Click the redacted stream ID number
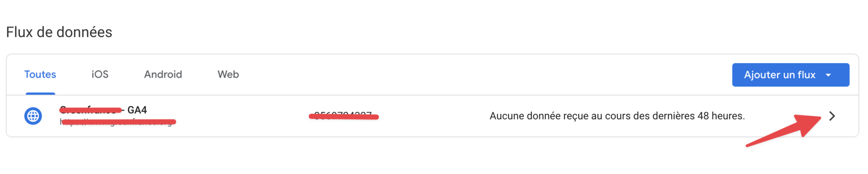The image size is (868, 174). tap(343, 116)
